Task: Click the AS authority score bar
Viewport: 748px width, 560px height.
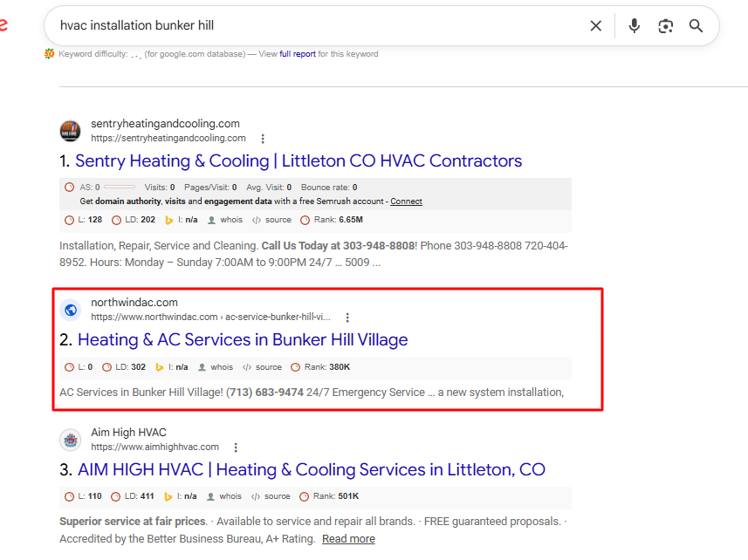Action: [x=120, y=188]
